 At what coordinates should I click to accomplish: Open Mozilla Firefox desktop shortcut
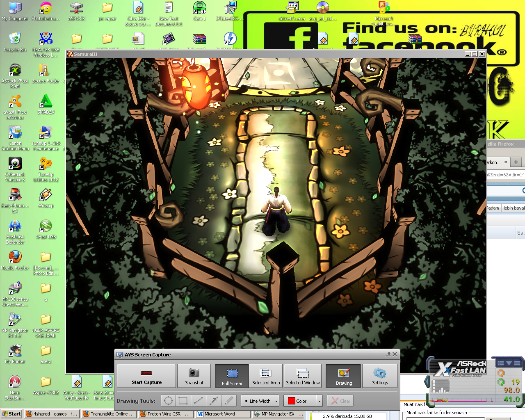click(15, 260)
